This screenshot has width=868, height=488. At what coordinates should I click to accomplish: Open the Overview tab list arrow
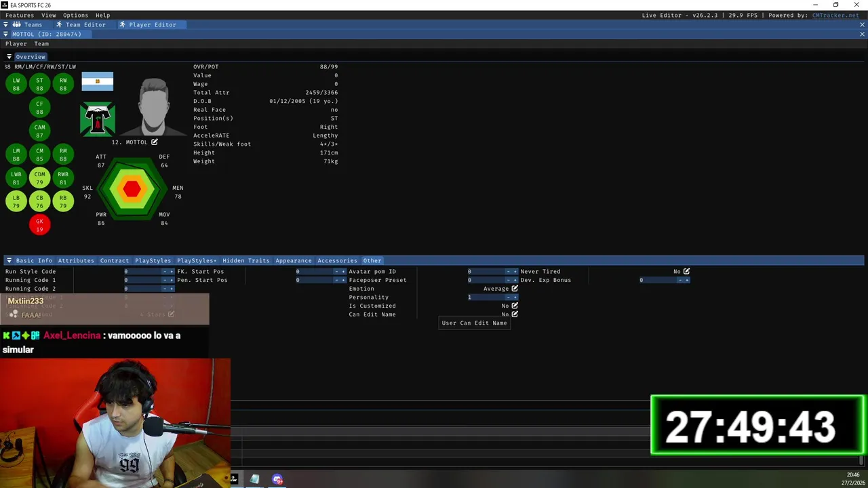click(x=9, y=57)
